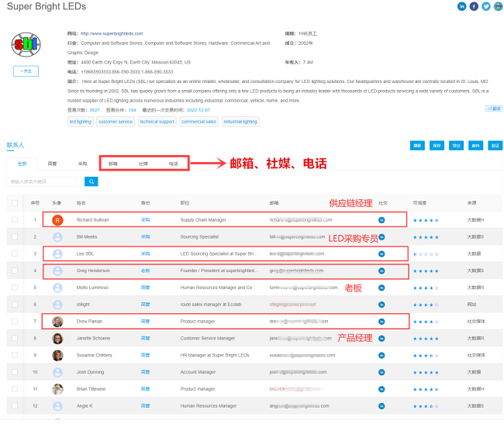
Task: Select the 全部 (All) contacts tab
Action: point(22,164)
